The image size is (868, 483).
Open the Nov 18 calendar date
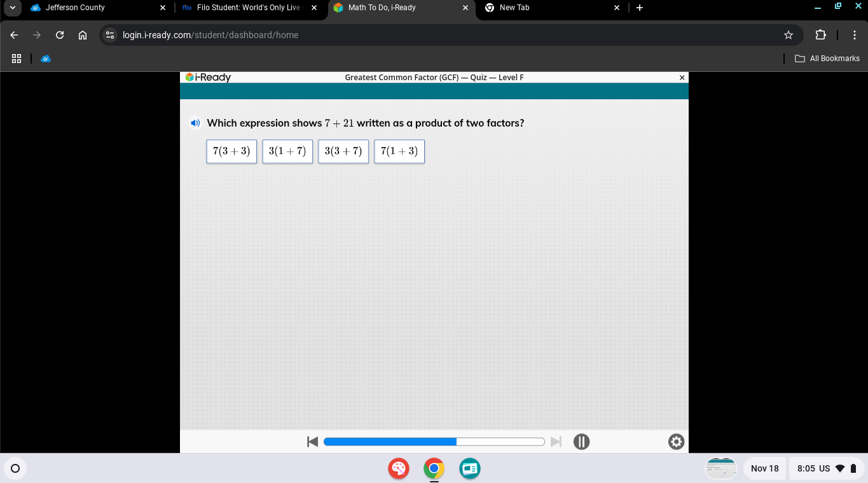coord(764,468)
